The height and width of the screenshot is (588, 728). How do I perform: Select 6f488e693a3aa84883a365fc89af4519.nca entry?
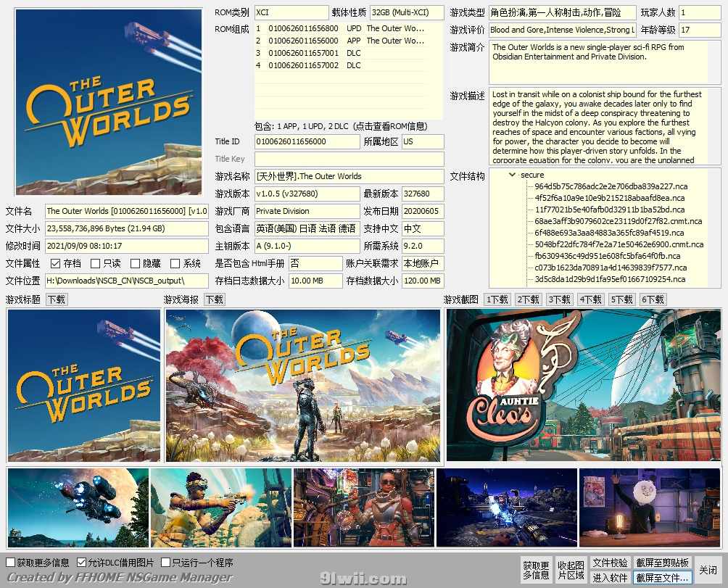(609, 233)
